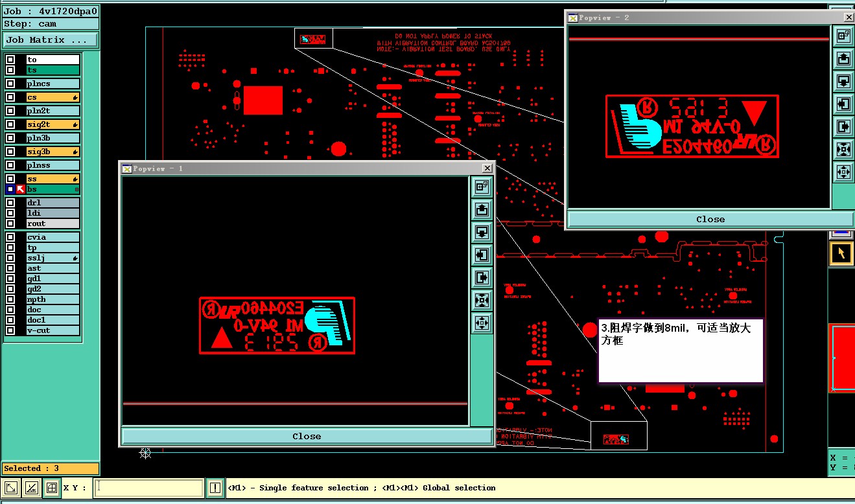Toggle the checkbox for layer ss

[10, 179]
